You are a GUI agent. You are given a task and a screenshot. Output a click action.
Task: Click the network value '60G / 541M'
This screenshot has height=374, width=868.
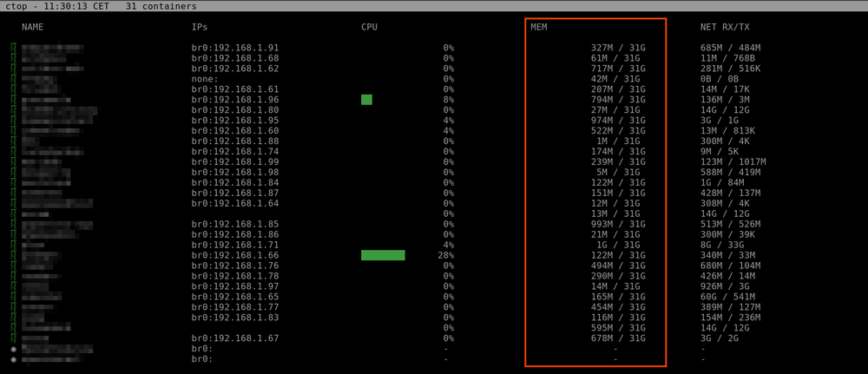point(728,297)
